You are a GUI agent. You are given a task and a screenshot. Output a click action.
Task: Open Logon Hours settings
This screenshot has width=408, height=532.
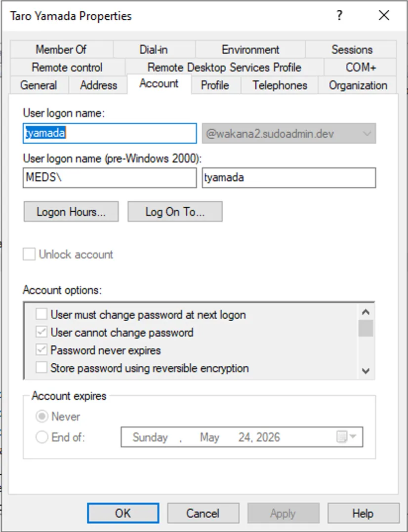(71, 212)
